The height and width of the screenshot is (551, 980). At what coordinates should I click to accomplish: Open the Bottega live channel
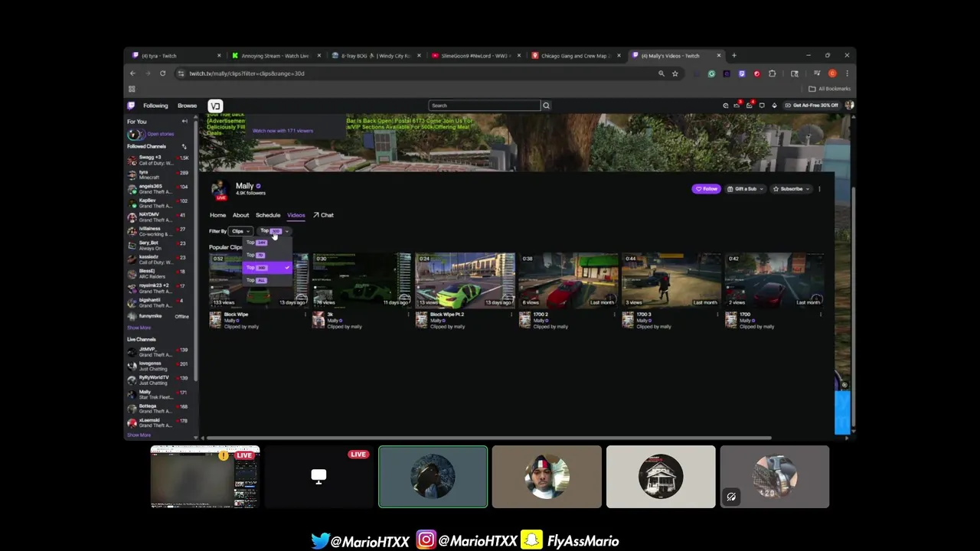pyautogui.click(x=158, y=409)
